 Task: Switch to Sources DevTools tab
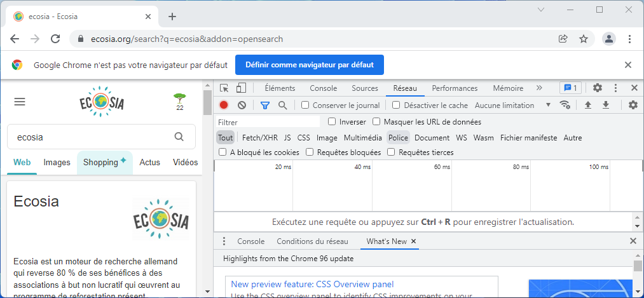(365, 88)
